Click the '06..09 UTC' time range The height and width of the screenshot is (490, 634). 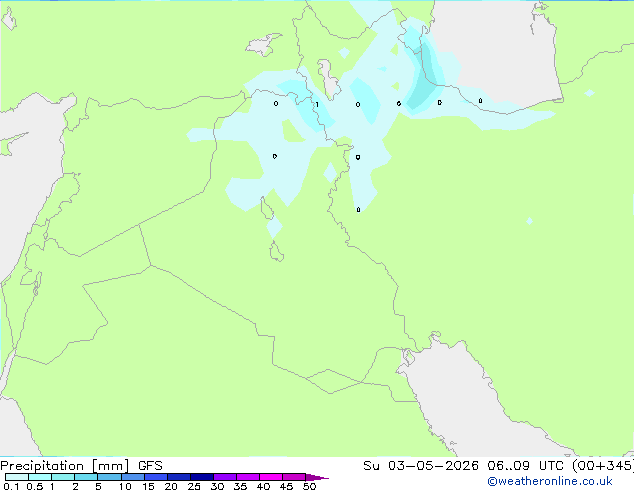pyautogui.click(x=525, y=466)
